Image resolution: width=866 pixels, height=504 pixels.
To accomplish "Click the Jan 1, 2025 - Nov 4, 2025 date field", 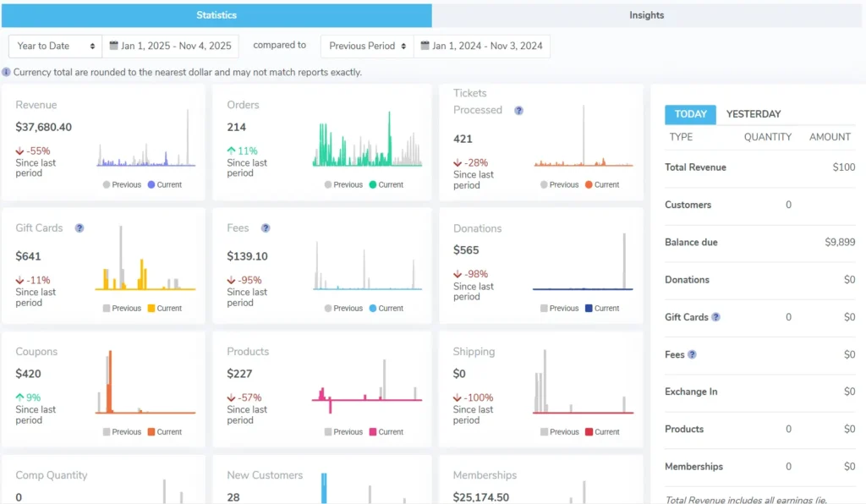I will pos(171,46).
